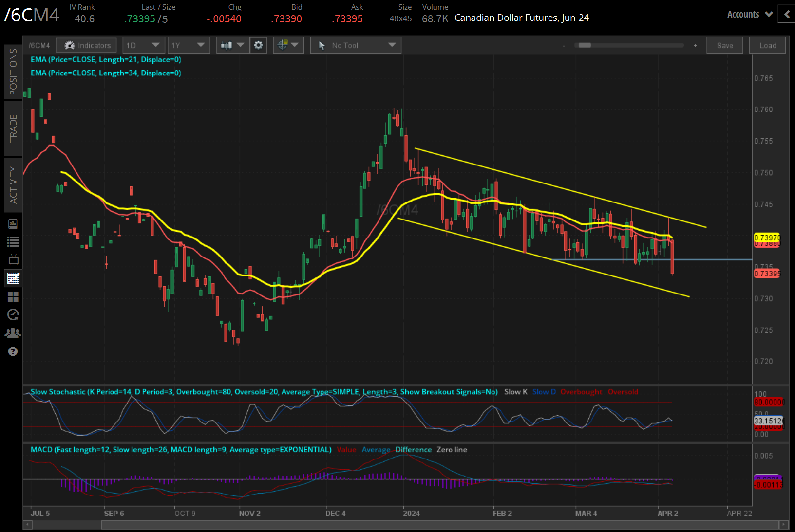Click zoom out minus button
This screenshot has height=532, width=795.
pyautogui.click(x=564, y=45)
